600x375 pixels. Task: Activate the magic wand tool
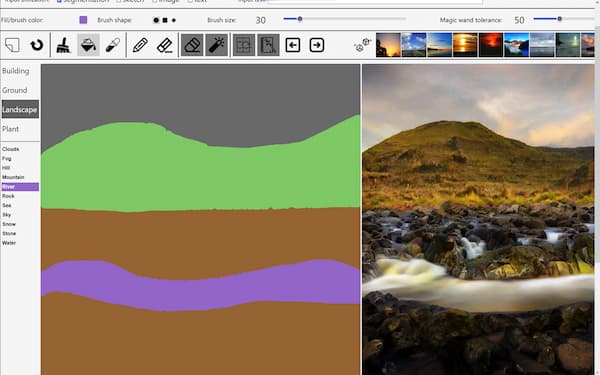217,45
